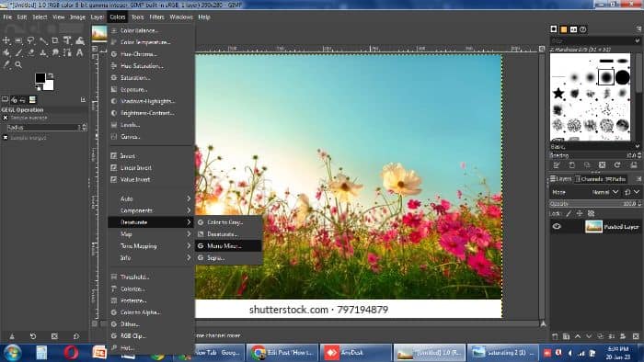Click the Radius value field
This screenshot has height=362, width=644.
[46, 128]
